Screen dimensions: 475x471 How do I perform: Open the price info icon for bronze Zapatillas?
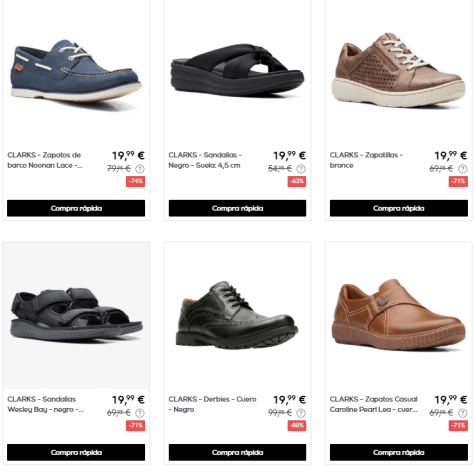click(462, 169)
